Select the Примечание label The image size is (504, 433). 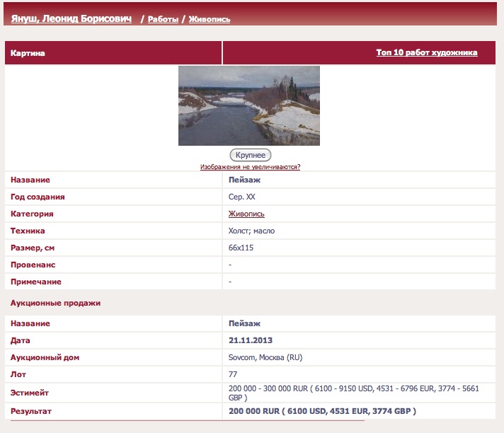35,282
